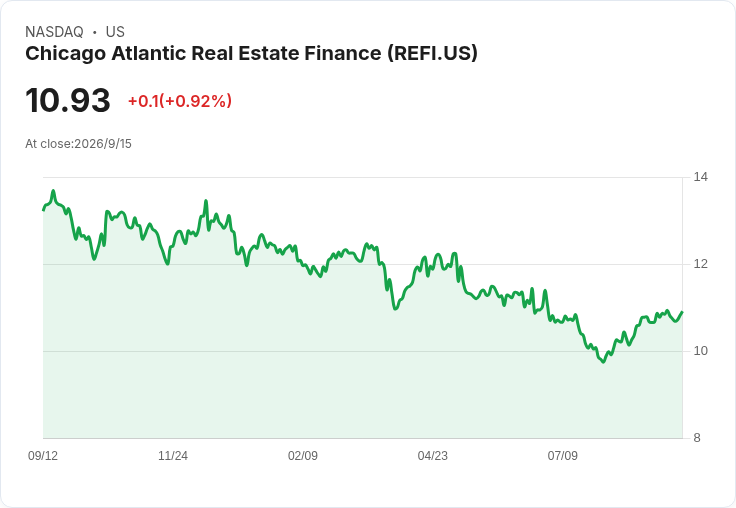
Task: Click the 02/09 x-axis date label
Action: coord(303,455)
